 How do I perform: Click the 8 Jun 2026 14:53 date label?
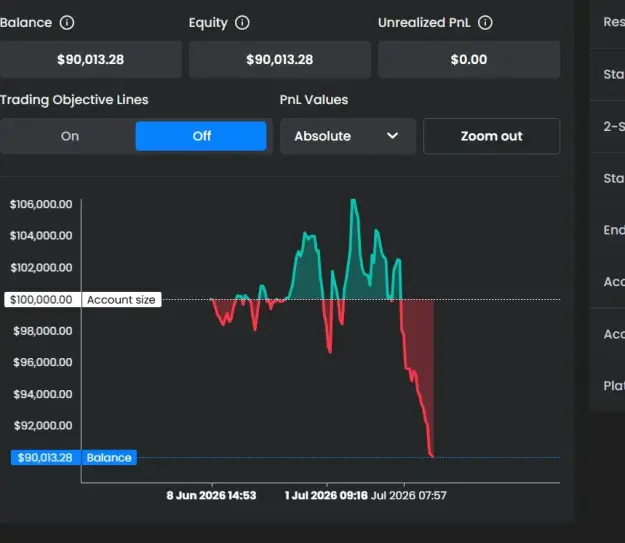point(211,496)
